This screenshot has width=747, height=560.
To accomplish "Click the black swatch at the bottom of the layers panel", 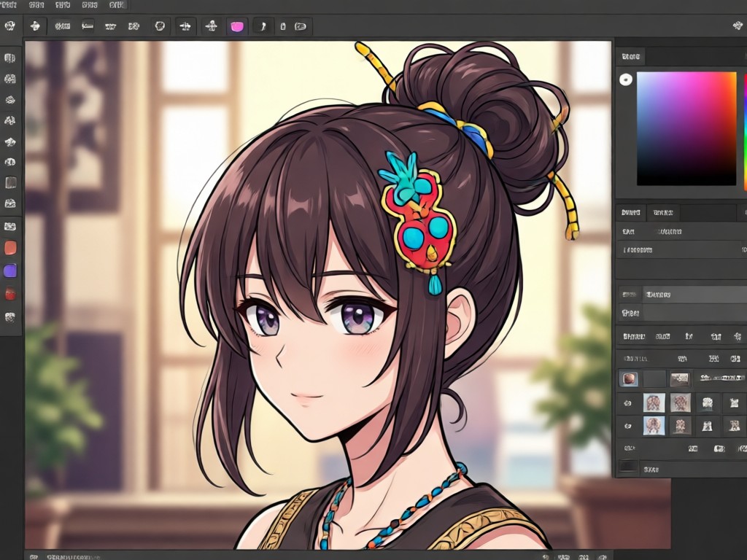I will [x=628, y=467].
